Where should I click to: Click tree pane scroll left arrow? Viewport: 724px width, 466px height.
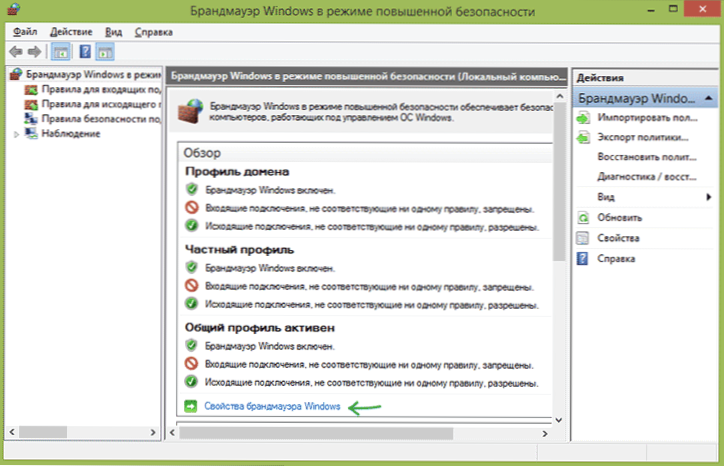(x=12, y=432)
